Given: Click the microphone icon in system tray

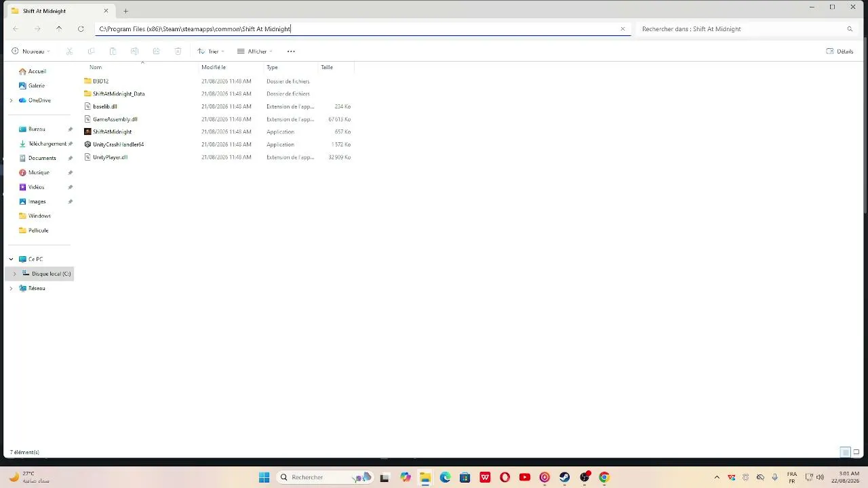Looking at the screenshot, I should click(x=774, y=477).
